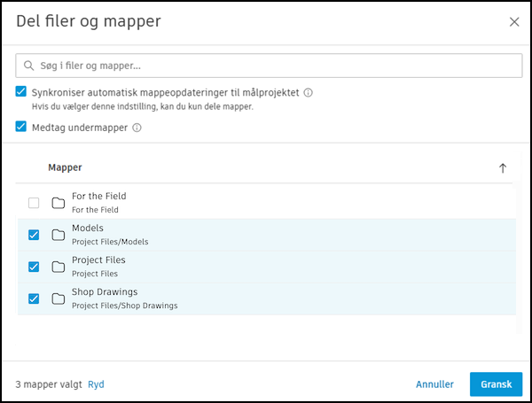Click info icon beside Synkroniser automatisk option
Image resolution: width=532 pixels, height=403 pixels.
coord(309,92)
